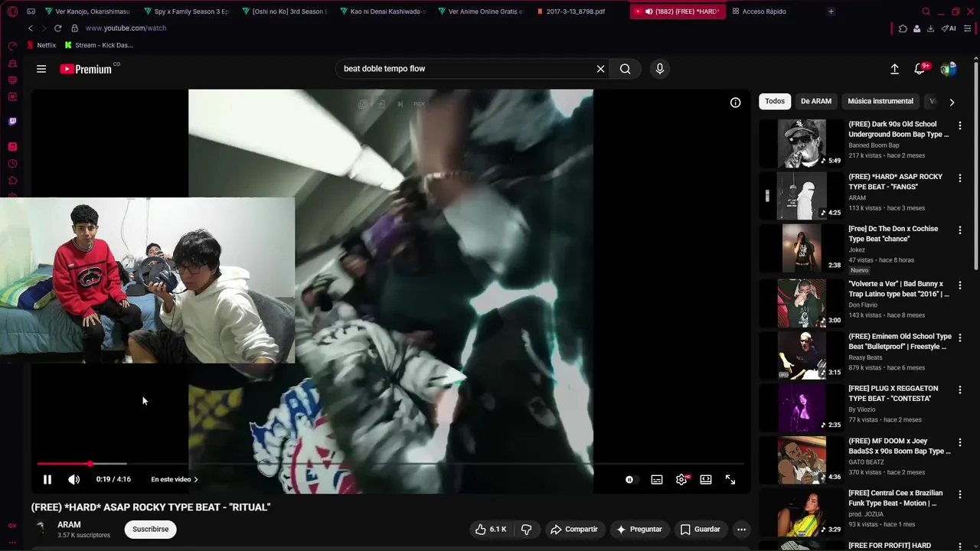Open options for Volverte a Ver video

pyautogui.click(x=960, y=285)
